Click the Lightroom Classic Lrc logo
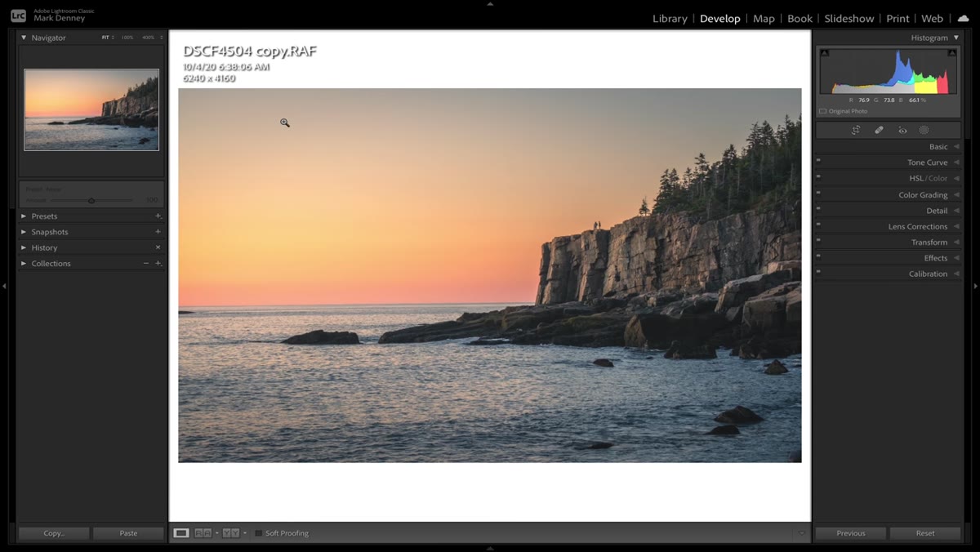The image size is (980, 552). point(18,16)
